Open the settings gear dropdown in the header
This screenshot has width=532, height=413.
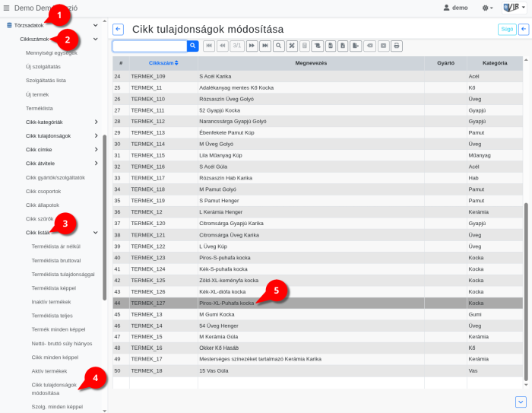coord(486,7)
